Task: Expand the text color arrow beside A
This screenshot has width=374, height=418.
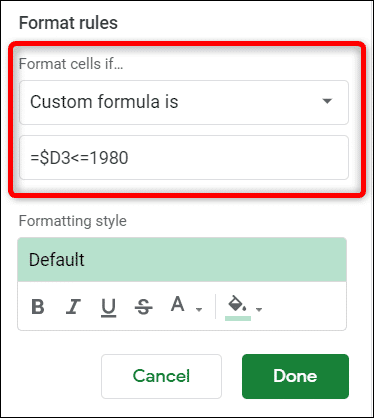Action: tap(199, 310)
